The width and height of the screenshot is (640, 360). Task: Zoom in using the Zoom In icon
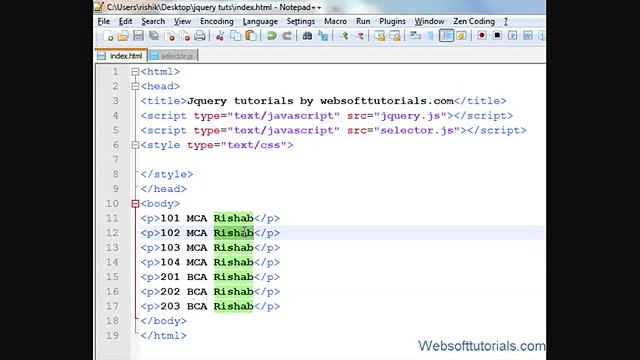pyautogui.click(x=344, y=36)
